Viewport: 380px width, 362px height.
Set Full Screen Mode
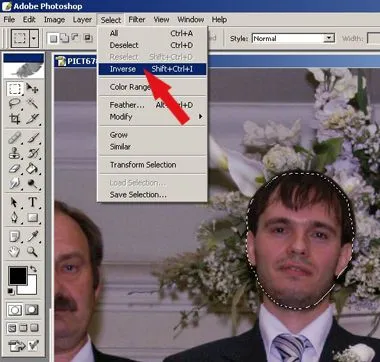point(35,328)
